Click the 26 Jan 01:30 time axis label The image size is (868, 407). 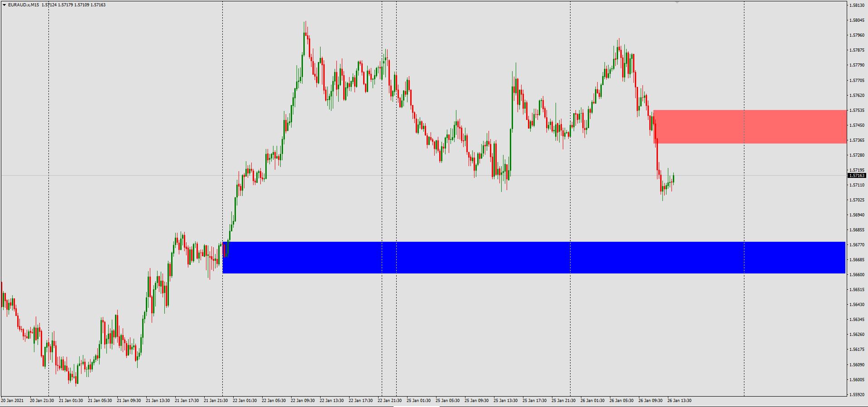pyautogui.click(x=593, y=401)
